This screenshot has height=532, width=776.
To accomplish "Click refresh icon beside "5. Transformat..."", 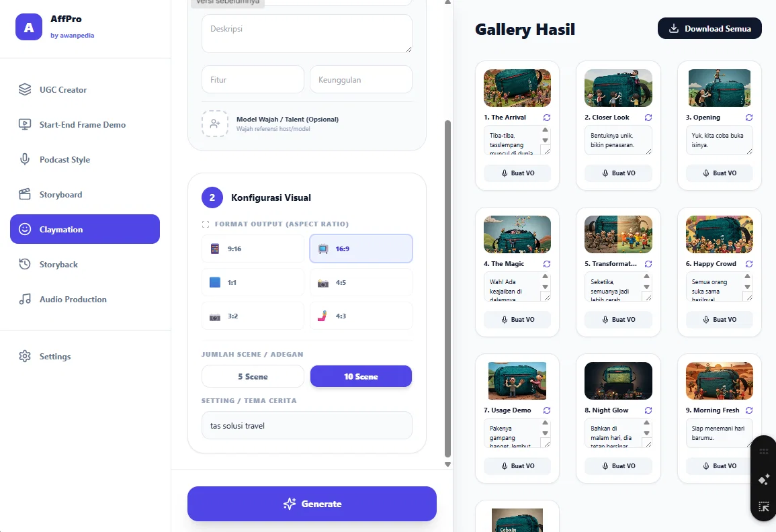I will click(648, 264).
